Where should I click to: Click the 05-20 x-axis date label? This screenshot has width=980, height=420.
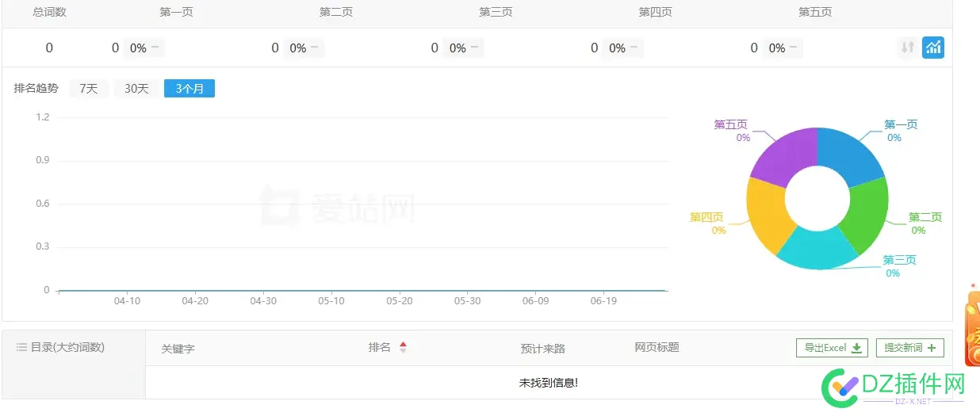click(x=400, y=301)
